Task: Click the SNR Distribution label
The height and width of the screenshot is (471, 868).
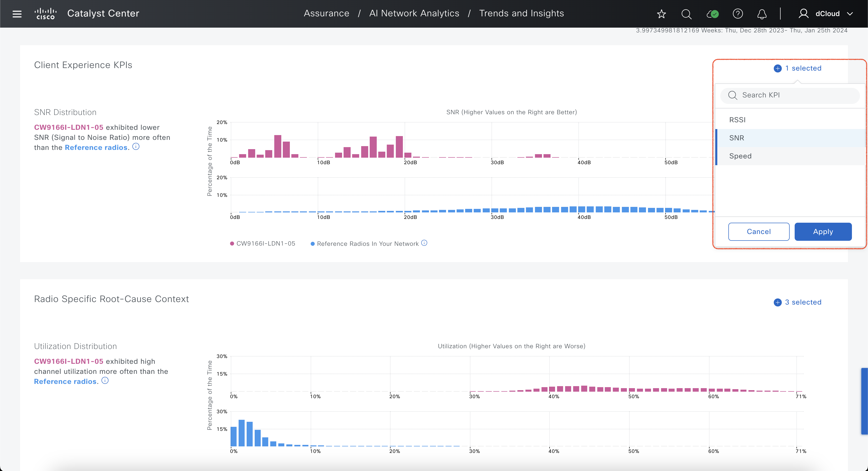Action: [x=65, y=112]
